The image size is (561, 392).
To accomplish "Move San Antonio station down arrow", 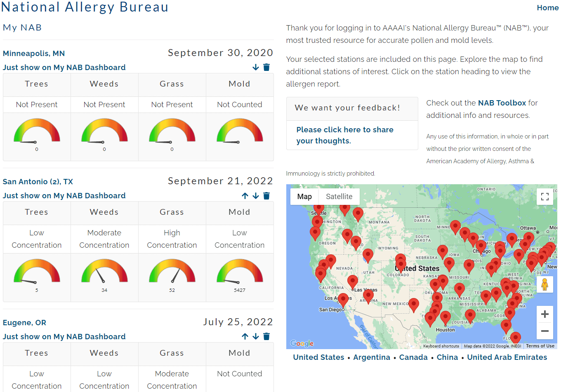I will coord(256,196).
